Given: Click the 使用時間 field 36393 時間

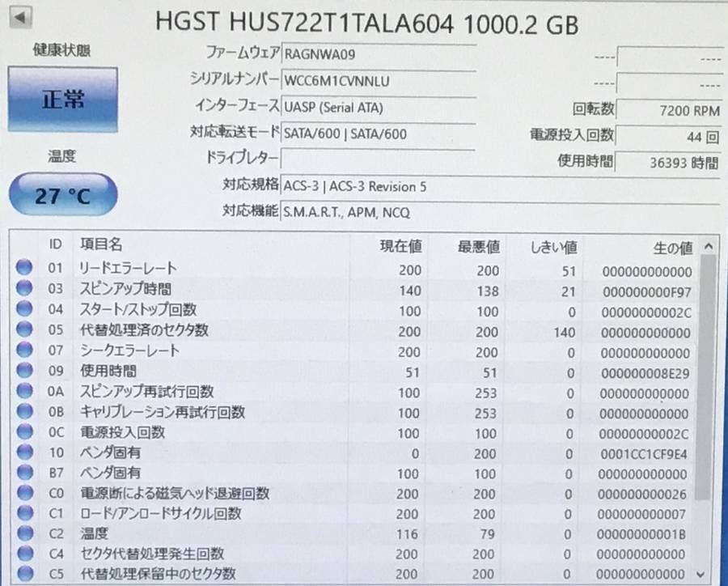Looking at the screenshot, I should pos(669,162).
